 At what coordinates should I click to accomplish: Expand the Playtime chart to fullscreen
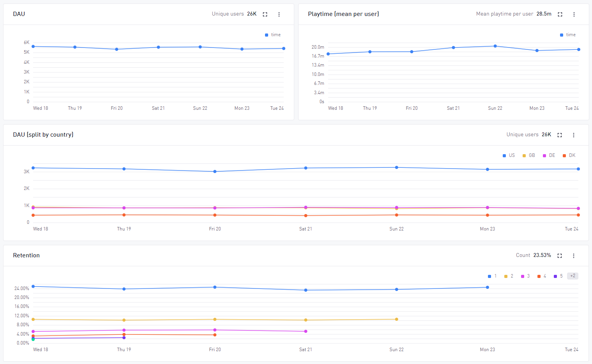pos(560,14)
